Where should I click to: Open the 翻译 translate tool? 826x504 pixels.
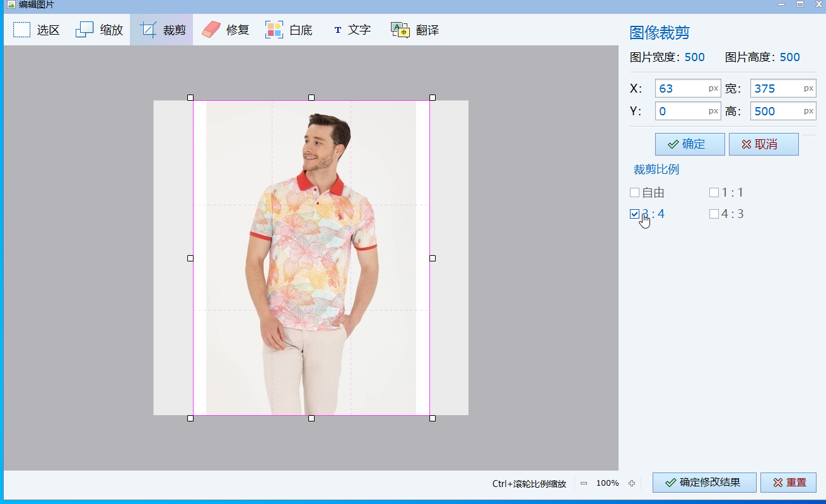pos(414,30)
